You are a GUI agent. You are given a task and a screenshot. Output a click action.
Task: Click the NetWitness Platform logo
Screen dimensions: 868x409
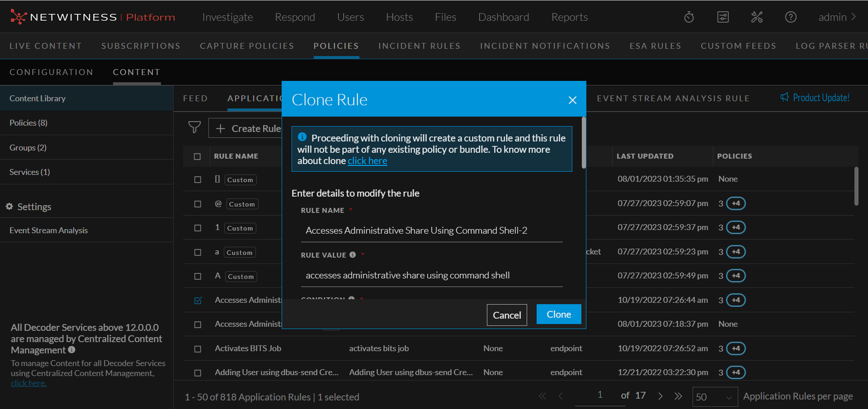coord(92,17)
